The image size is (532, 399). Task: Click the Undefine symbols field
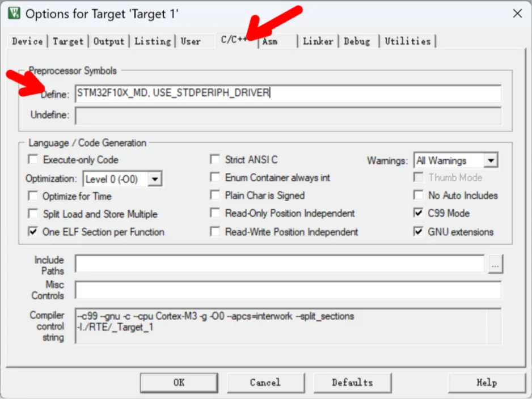coord(288,116)
